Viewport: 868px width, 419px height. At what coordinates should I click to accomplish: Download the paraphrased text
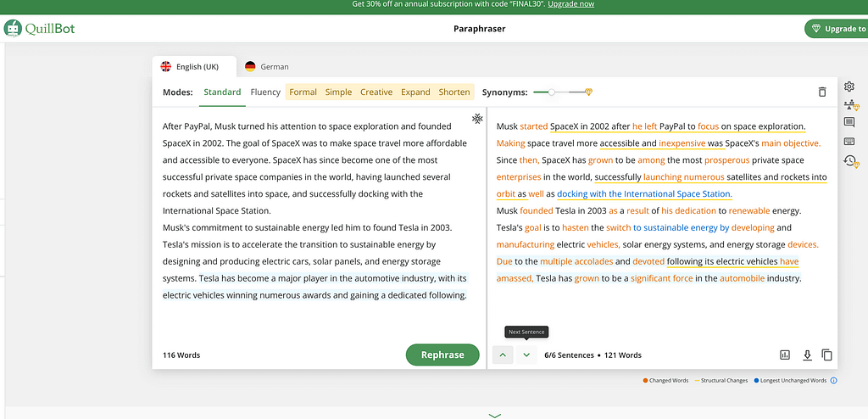(807, 355)
